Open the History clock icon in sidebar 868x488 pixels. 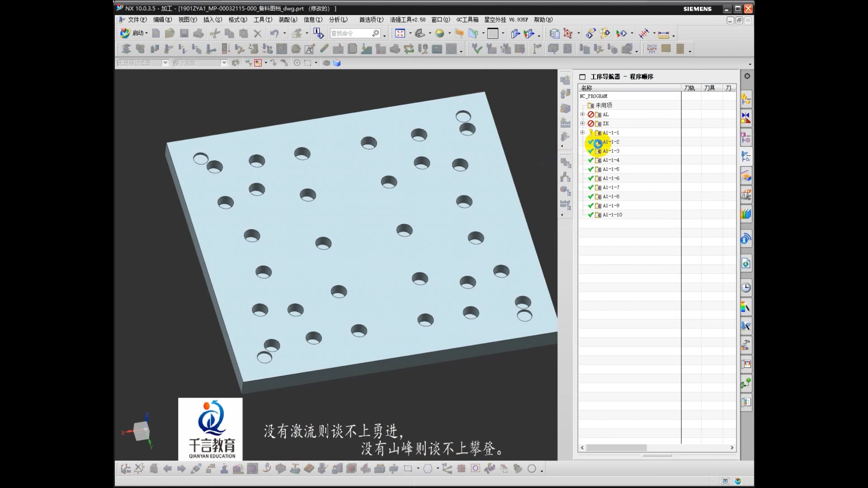point(746,288)
